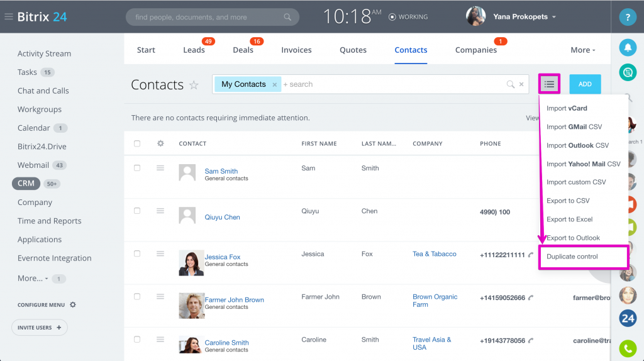Click the call icon beside +19143778056
This screenshot has width=644, height=361.
tap(531, 340)
